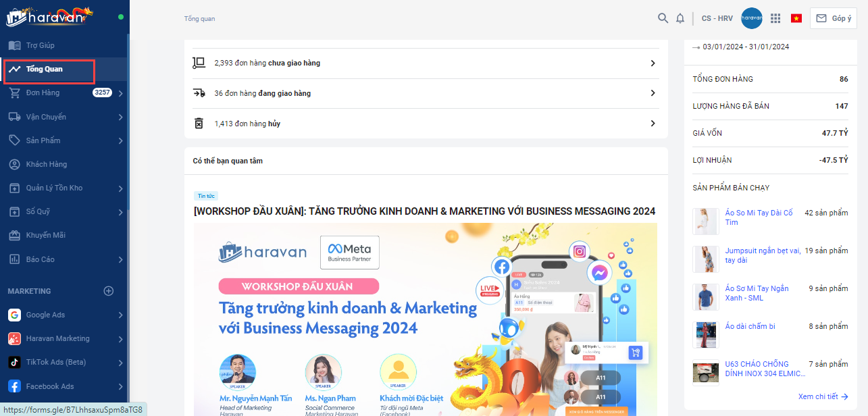Click the Xem chi tiết link
This screenshot has height=416, width=868.
[x=823, y=396]
